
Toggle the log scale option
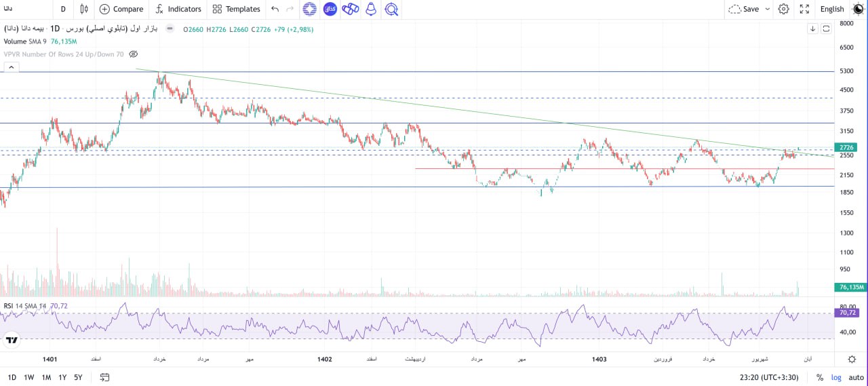coord(836,377)
